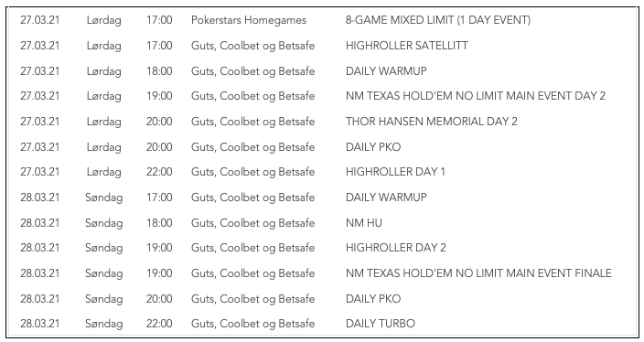Click Søndag in the 18:00 row

coord(104,223)
